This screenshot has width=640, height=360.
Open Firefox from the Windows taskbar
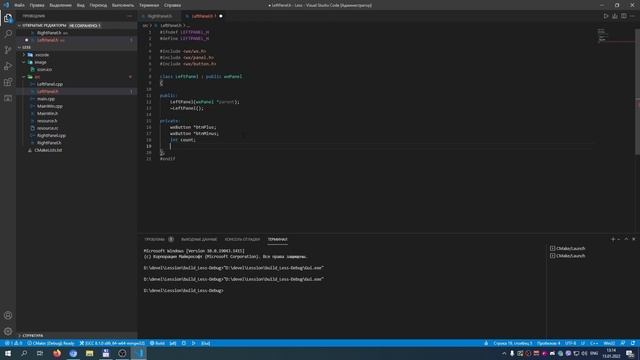57,353
